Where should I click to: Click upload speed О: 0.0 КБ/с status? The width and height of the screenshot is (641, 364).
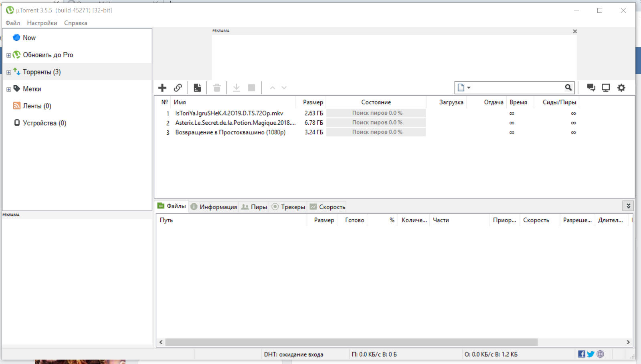pos(491,354)
